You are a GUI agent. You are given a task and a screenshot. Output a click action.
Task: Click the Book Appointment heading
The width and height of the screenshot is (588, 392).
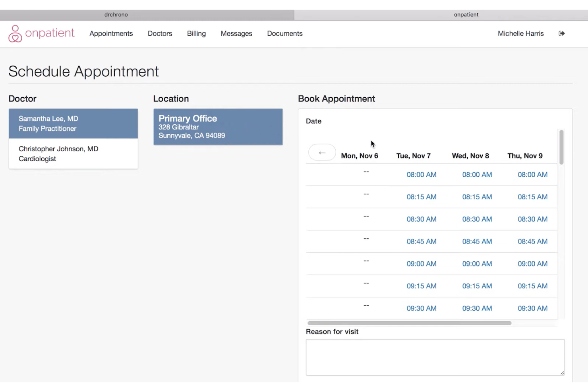pyautogui.click(x=337, y=99)
